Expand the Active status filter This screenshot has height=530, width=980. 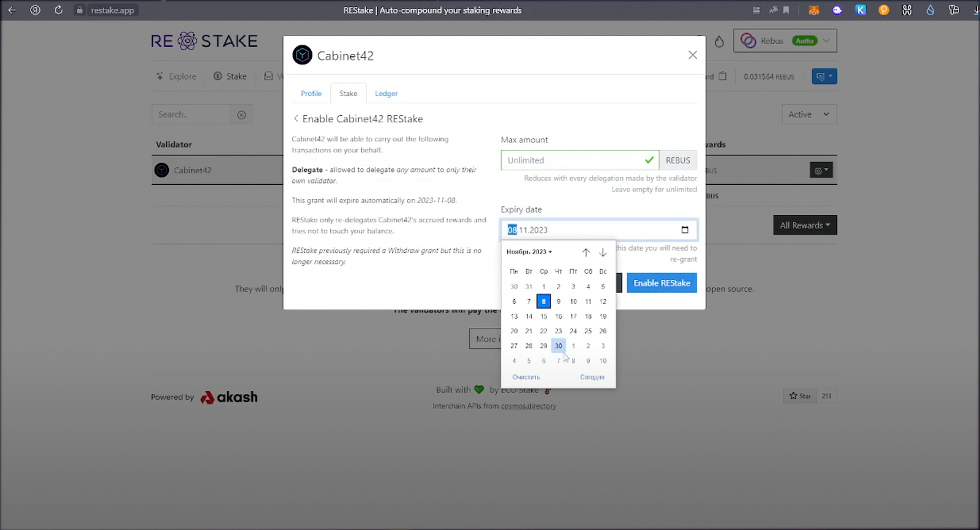(809, 114)
